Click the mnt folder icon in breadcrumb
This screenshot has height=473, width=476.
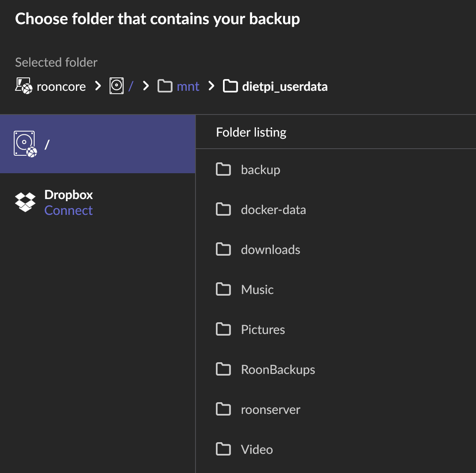coord(165,86)
